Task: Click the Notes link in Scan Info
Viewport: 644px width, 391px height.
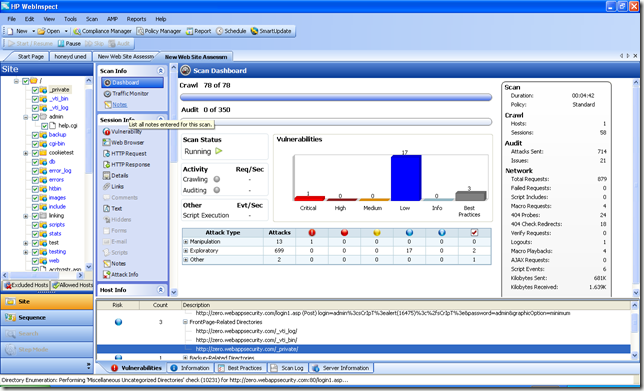Action: tap(120, 105)
